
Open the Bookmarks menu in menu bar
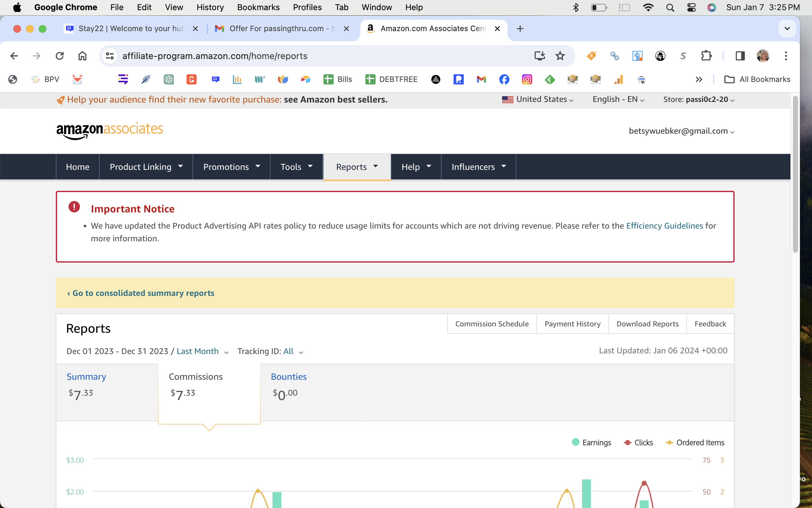258,7
